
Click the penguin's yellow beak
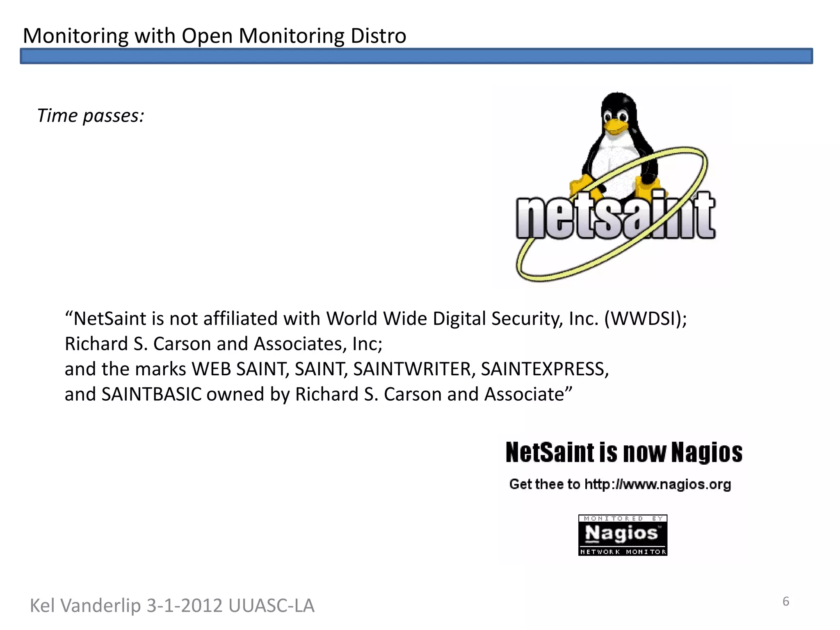pyautogui.click(x=616, y=126)
